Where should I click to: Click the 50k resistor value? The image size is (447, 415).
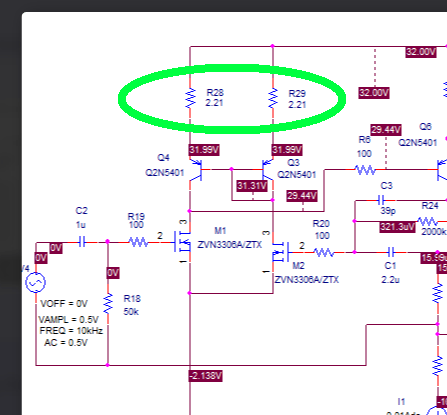click(x=131, y=312)
